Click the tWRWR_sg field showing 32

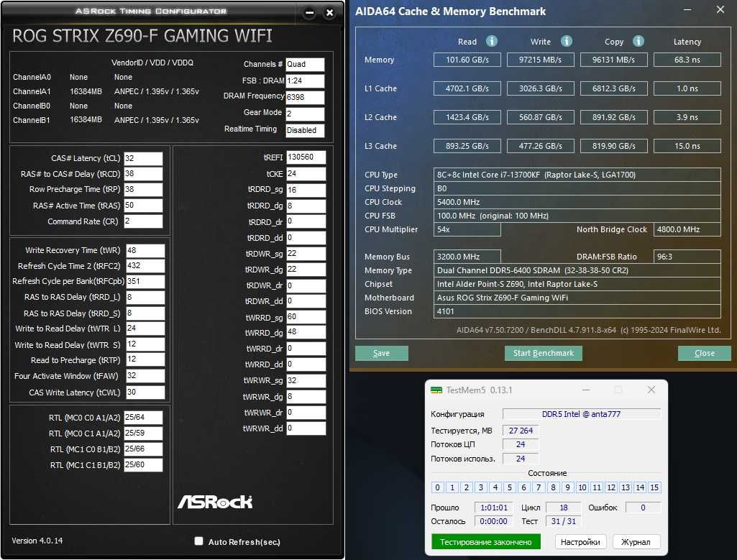(306, 380)
